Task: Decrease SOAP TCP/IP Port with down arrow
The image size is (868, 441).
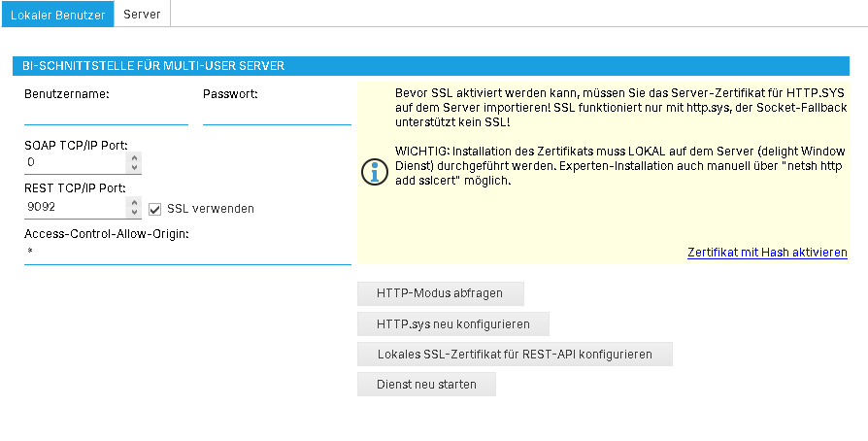Action: [134, 168]
